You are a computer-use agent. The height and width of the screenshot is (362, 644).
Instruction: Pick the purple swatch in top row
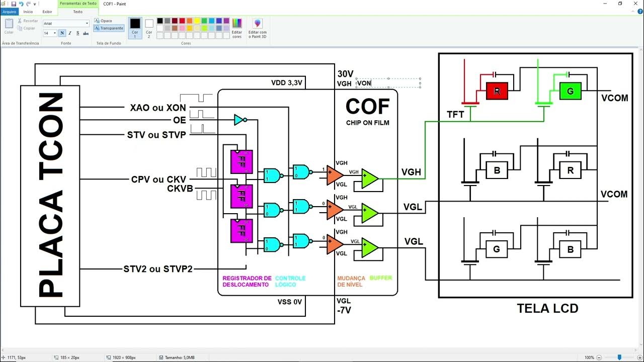click(226, 21)
